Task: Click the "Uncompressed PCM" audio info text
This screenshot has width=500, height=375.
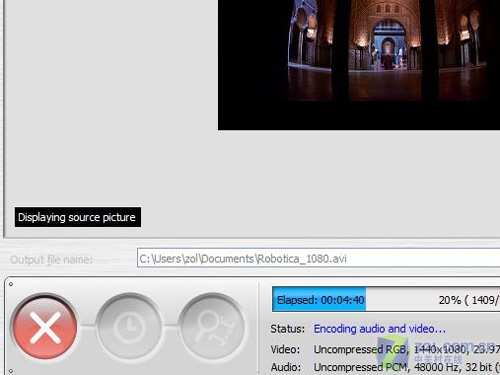Action: pos(360,367)
